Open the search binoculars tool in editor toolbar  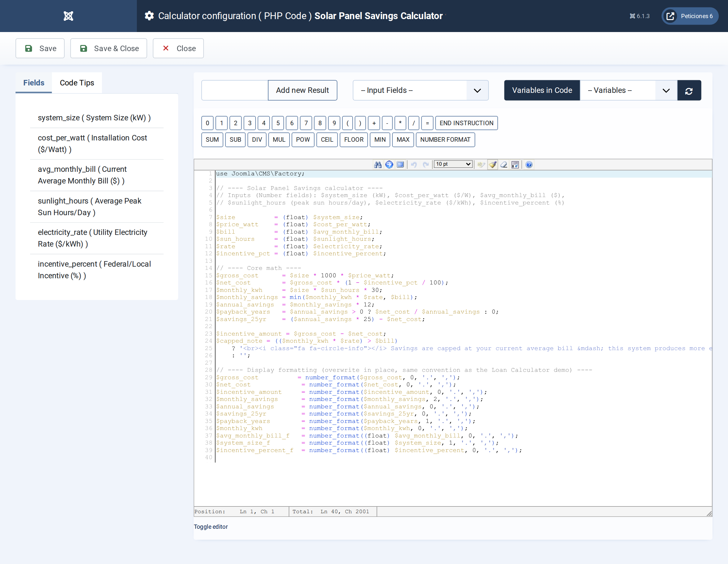(378, 165)
